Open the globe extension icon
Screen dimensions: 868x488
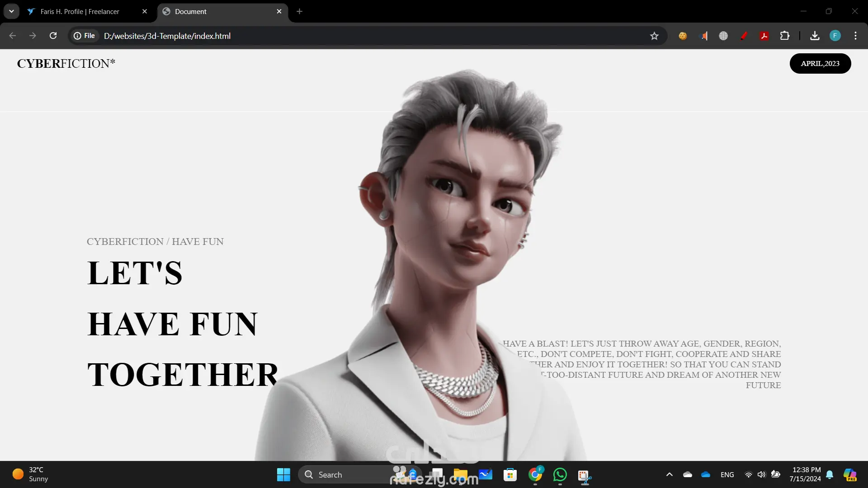point(723,36)
